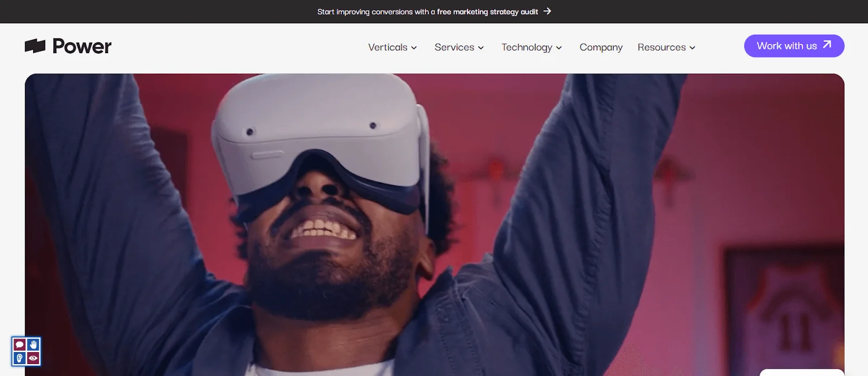Viewport: 868px width, 376px height.
Task: Click the Power flag logo icon
Action: (x=35, y=46)
